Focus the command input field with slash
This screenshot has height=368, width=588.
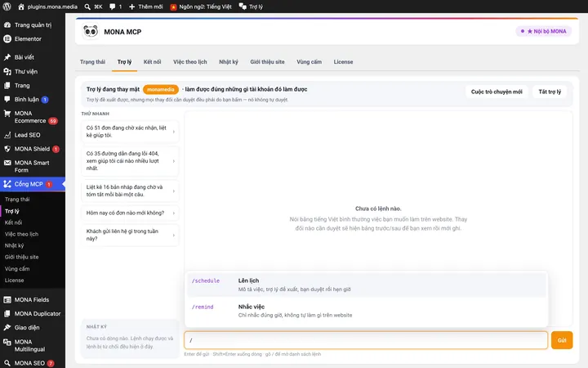tap(366, 340)
